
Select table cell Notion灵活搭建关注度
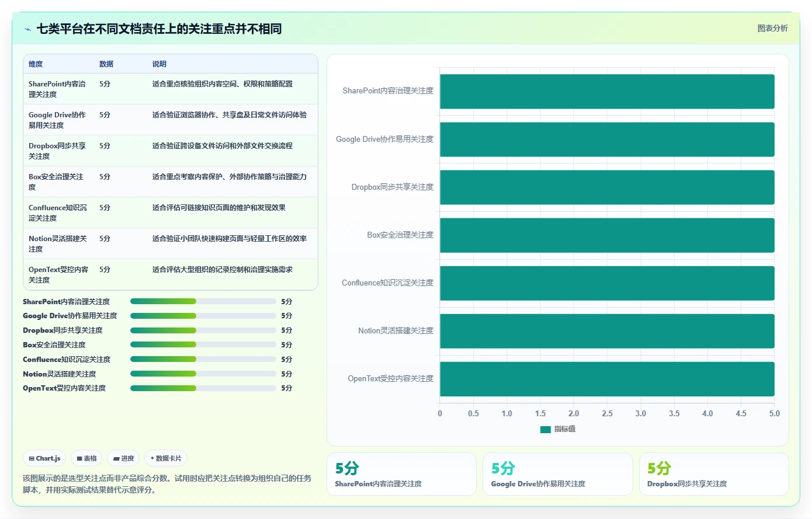click(x=58, y=243)
